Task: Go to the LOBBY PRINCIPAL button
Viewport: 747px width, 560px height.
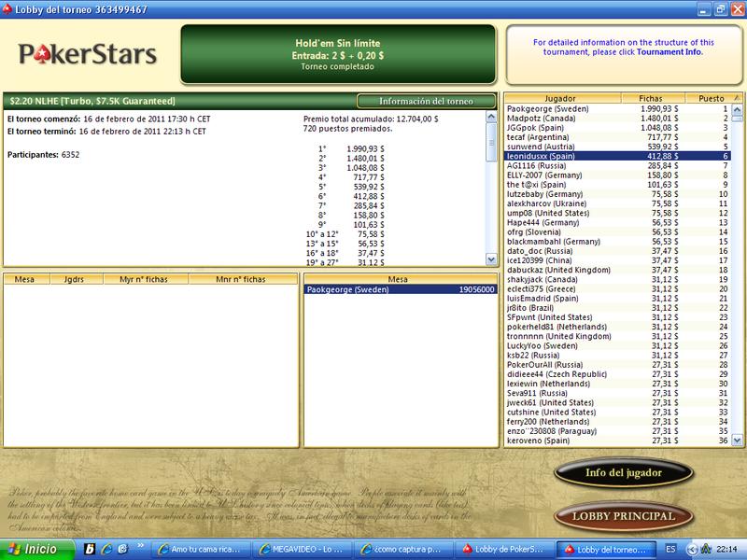Action: coord(623,516)
